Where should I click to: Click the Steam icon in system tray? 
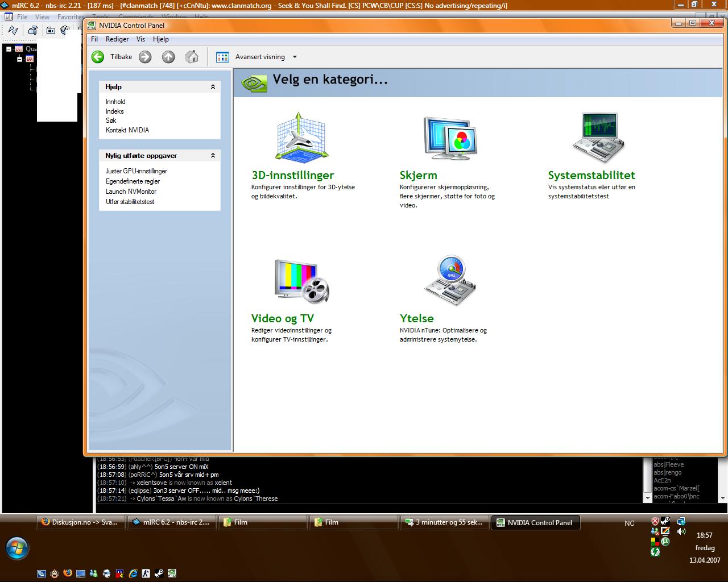(x=665, y=521)
